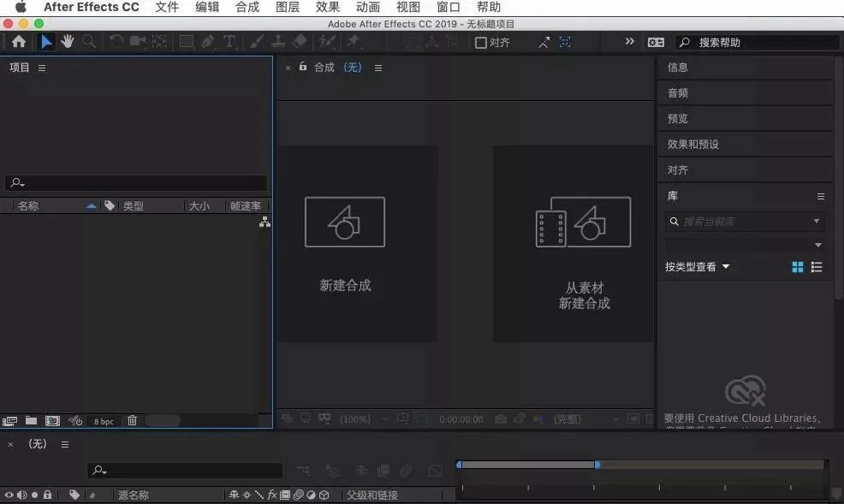The width and height of the screenshot is (844, 504).
Task: Select the Zoom magnifier tool
Action: tap(89, 41)
